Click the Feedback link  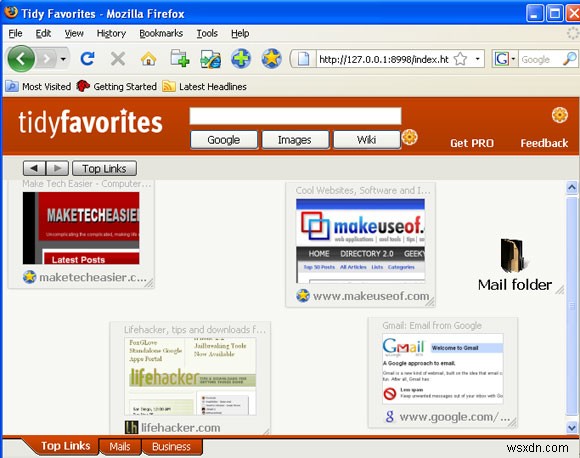pos(544,143)
